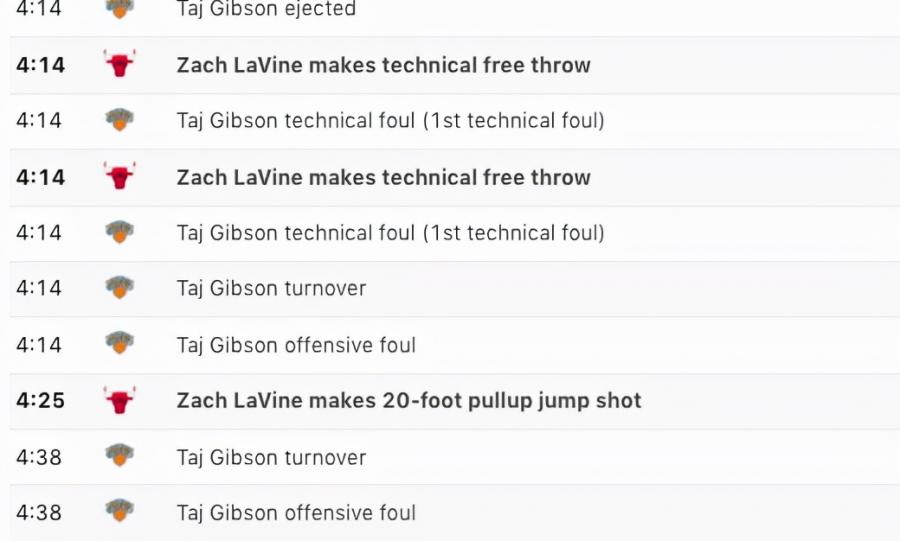The height and width of the screenshot is (541, 900).
Task: Click the Taj Gibson offensive foul text at 4:14
Action: [x=296, y=345]
